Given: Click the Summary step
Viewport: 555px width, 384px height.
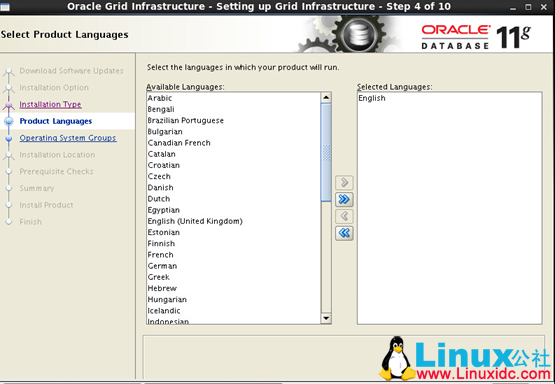Looking at the screenshot, I should (x=37, y=188).
